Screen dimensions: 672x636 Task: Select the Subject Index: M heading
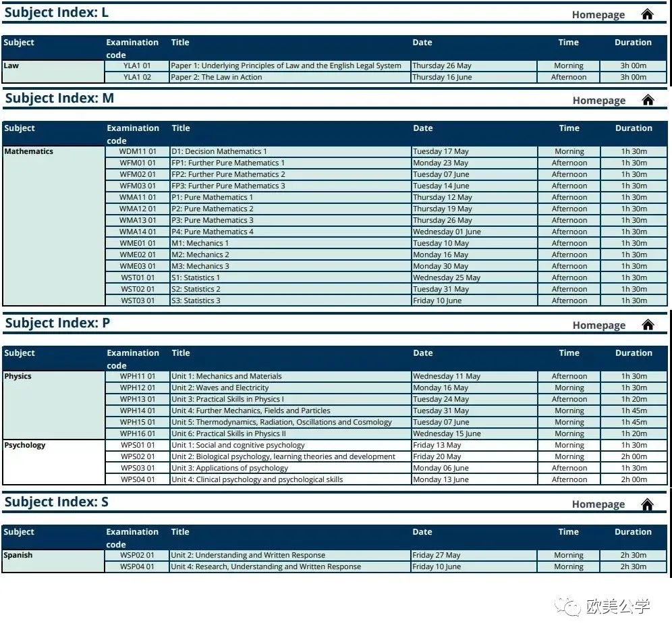pos(59,99)
